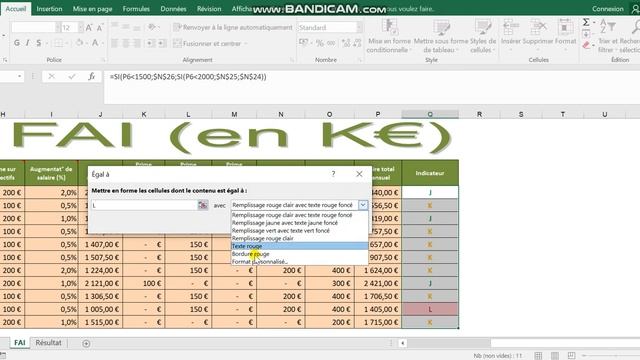Image resolution: width=640 pixels, height=360 pixels.
Task: Select 'Texte rouge' option
Action: click(x=300, y=246)
